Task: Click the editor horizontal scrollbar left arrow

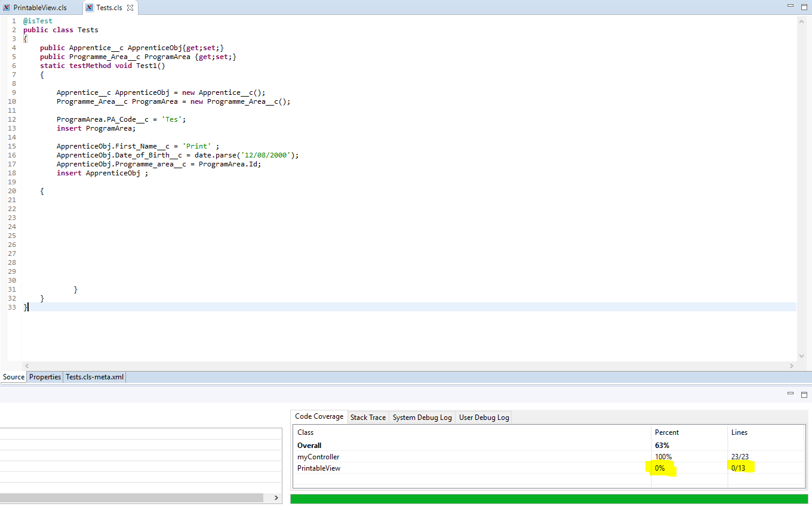Action: (26, 366)
